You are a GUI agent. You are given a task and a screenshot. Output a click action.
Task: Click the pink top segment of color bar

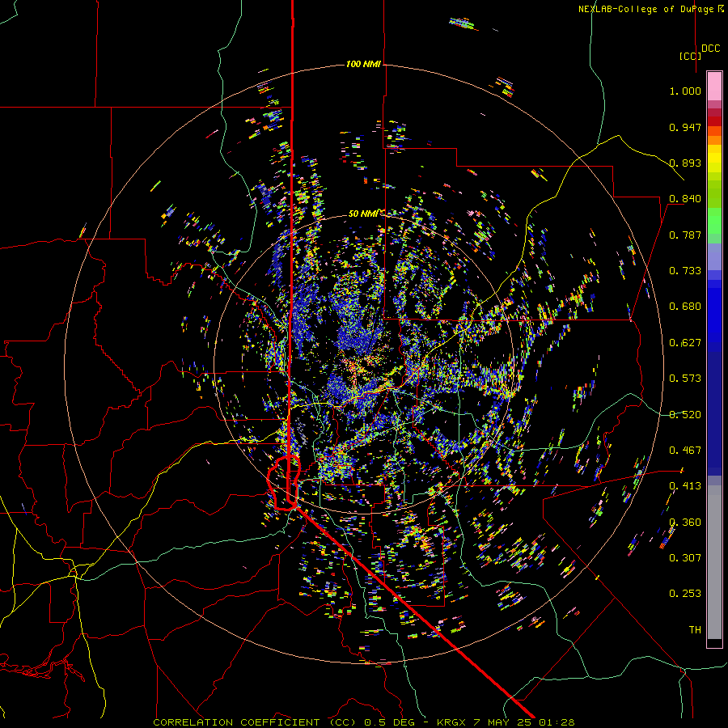[714, 86]
